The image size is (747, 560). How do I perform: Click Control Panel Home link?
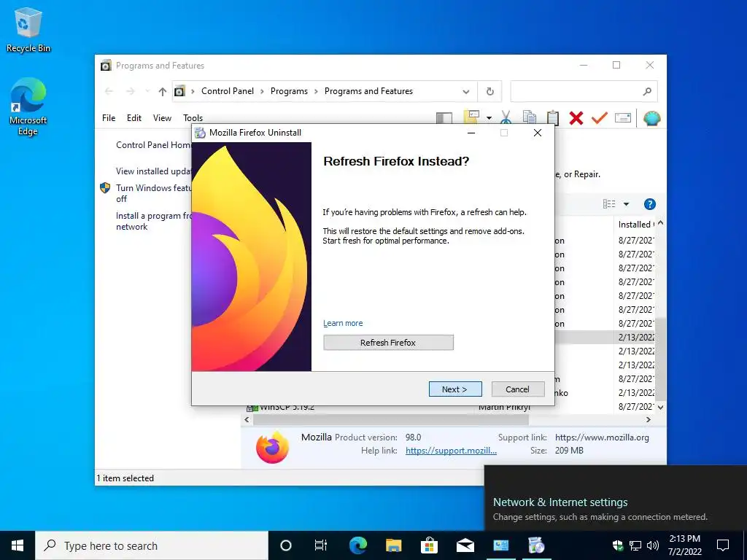(153, 145)
